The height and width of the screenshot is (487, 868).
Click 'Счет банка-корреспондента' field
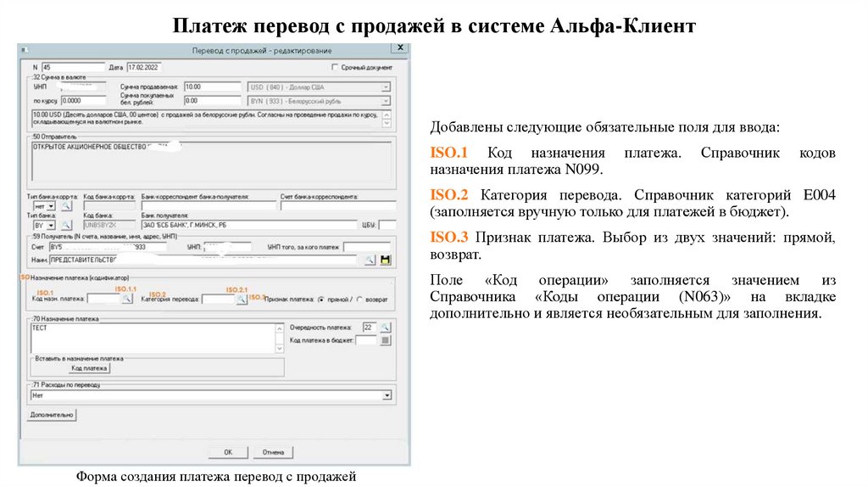tap(337, 205)
